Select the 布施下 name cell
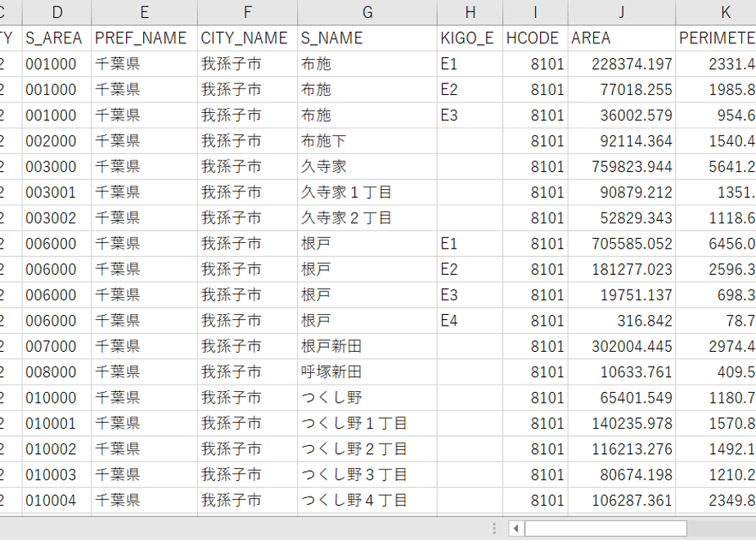The width and height of the screenshot is (756, 540). pos(367,141)
